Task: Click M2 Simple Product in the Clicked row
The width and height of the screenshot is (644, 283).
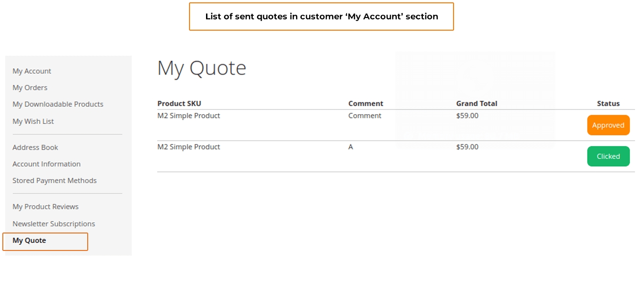Action: (x=189, y=147)
